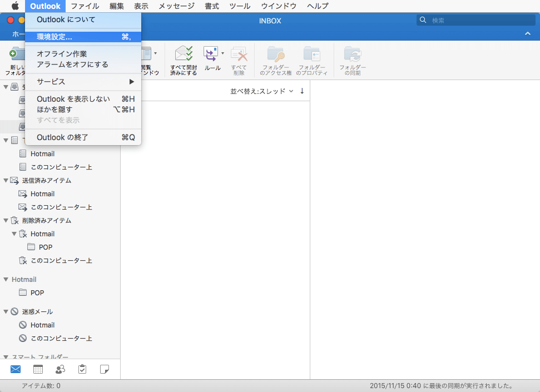Open ツール menu in menu bar
Screen dimensions: 540x392
(240, 6)
